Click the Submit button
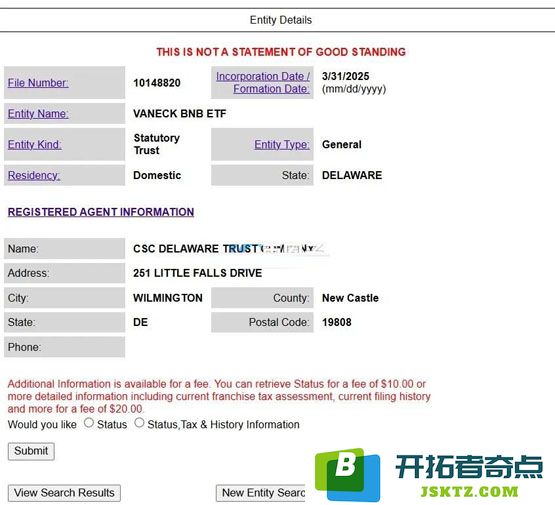Viewport: 555px width, 505px height. 31,451
